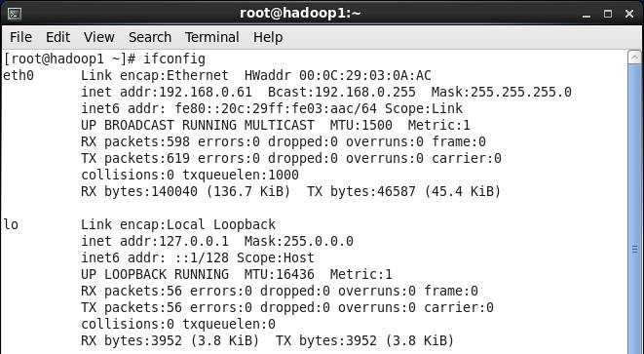The image size is (644, 354).
Task: Click the lo loopback interface name
Action: (x=11, y=224)
